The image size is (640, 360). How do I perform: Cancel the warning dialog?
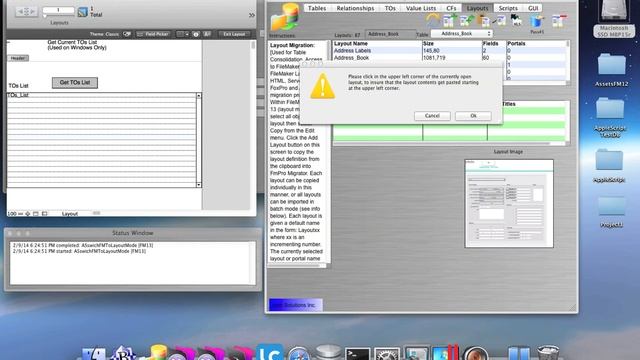(x=432, y=116)
